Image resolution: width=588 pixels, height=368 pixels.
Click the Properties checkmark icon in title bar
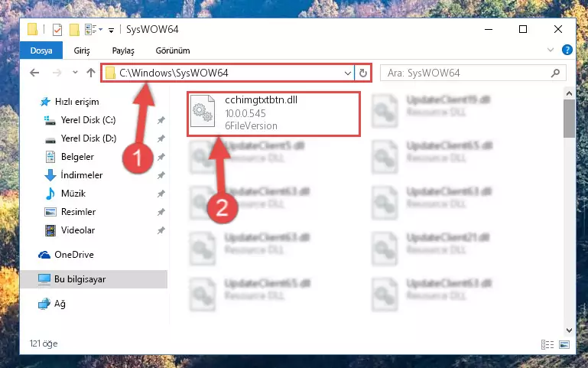click(x=57, y=29)
